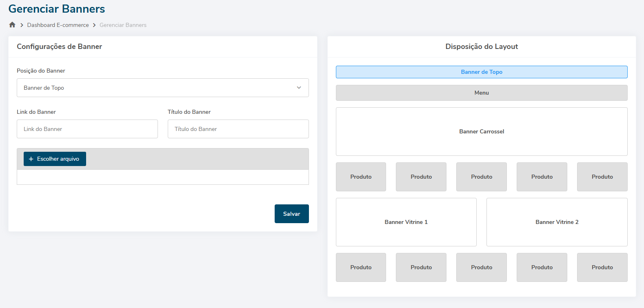
Task: Go to home via breadcrumb house icon
Action: tap(12, 25)
